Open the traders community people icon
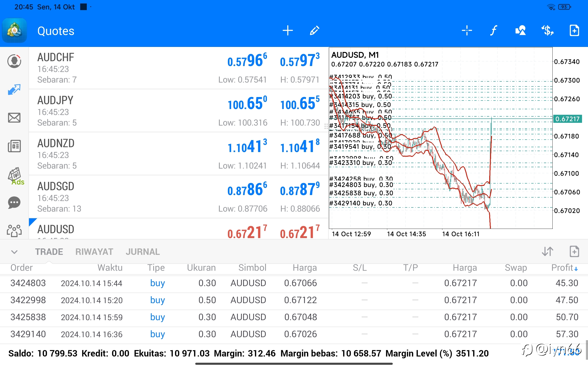 [x=14, y=231]
